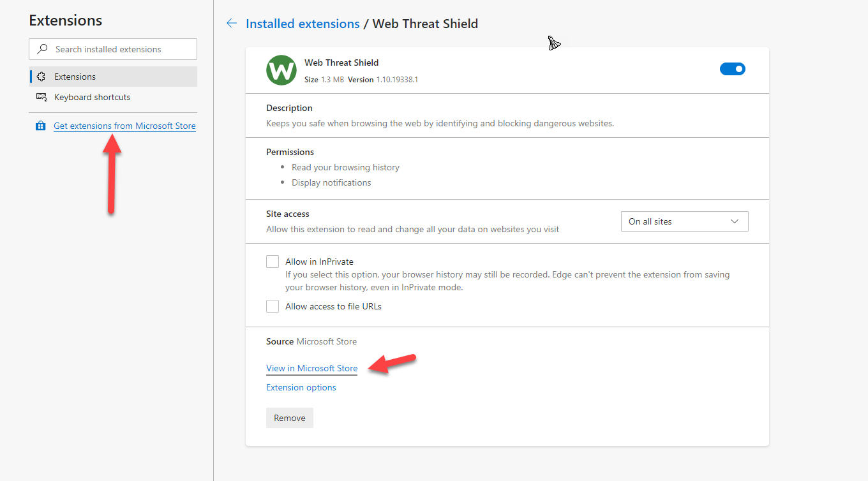Click the Source Microsoft Store text
868x481 pixels.
(311, 341)
